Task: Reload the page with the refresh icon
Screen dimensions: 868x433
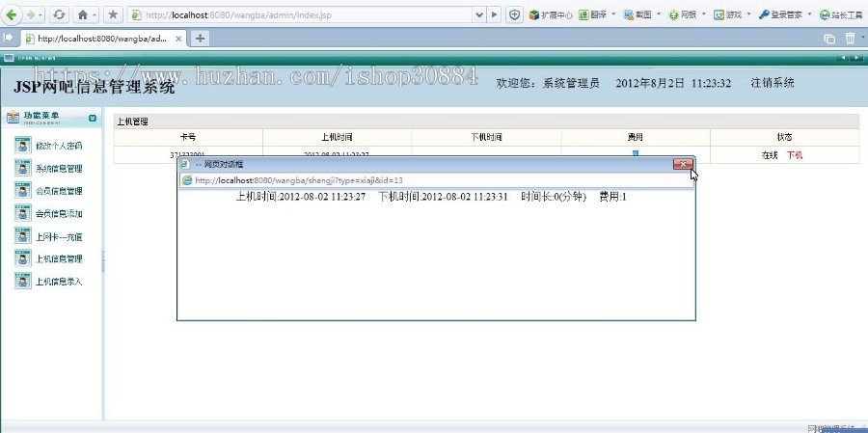Action: (59, 15)
